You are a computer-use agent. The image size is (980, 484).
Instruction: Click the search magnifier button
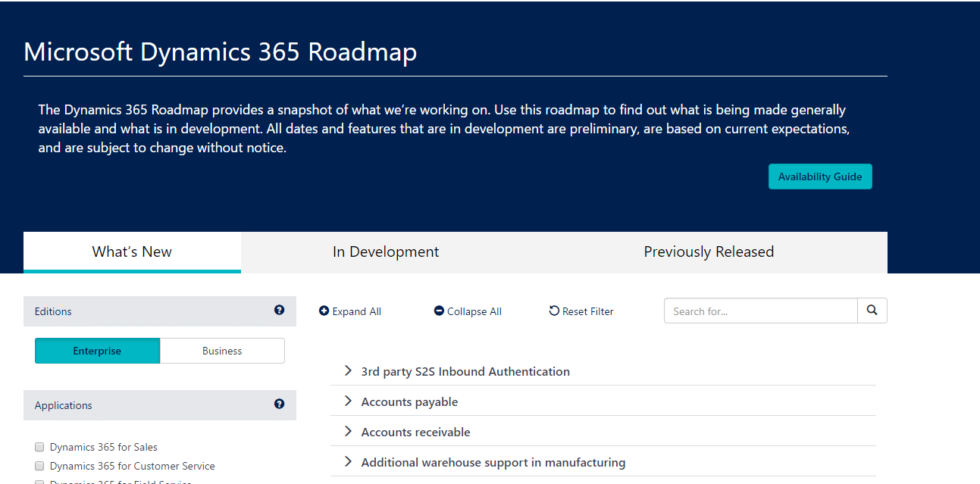(x=872, y=311)
